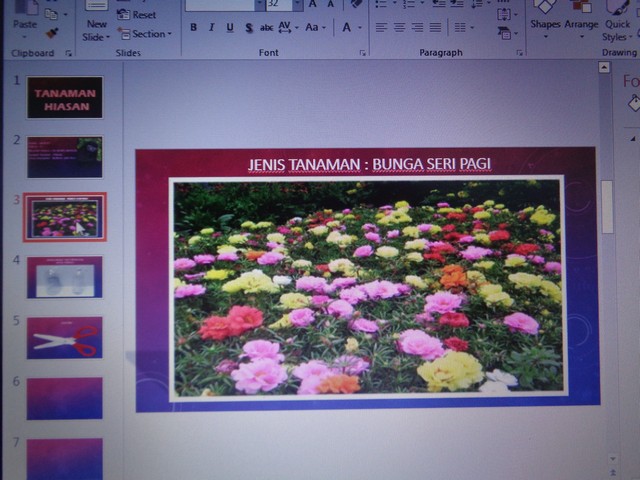Toggle Bold formatting
This screenshot has width=640, height=480.
point(194,28)
